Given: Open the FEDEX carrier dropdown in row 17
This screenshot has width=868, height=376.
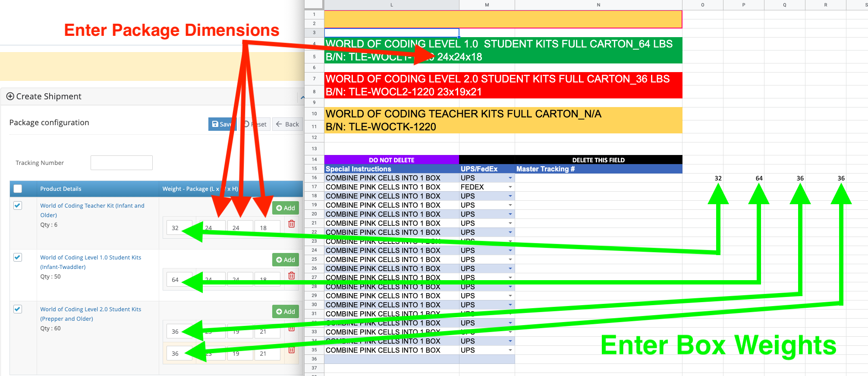Looking at the screenshot, I should (x=510, y=187).
